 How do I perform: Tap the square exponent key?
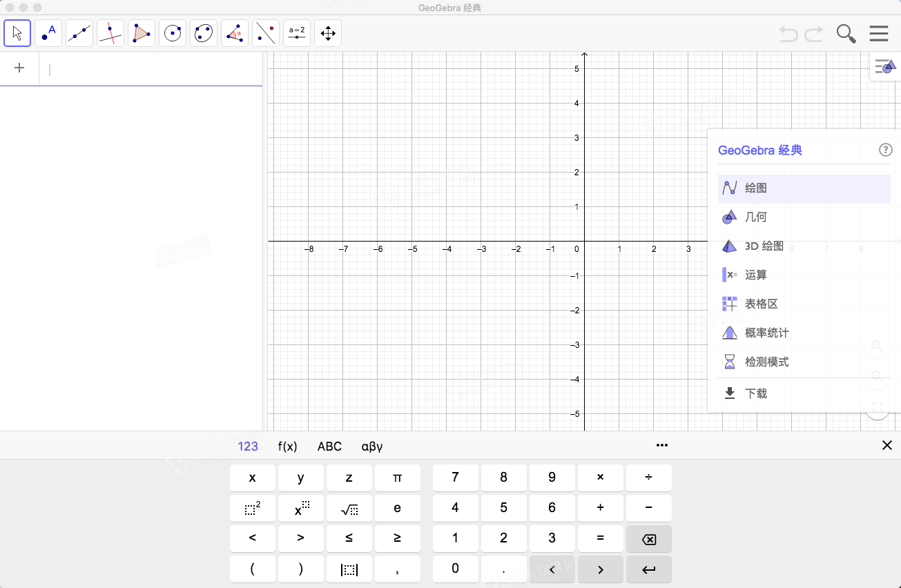click(x=253, y=508)
